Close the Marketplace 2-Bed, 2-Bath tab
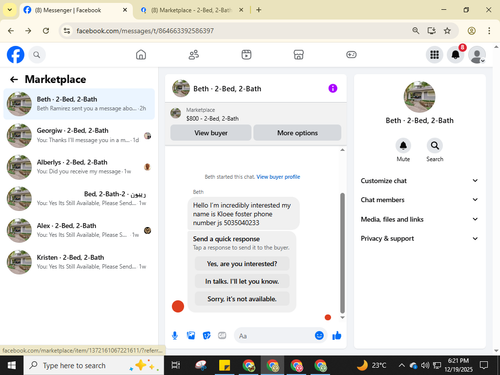The width and height of the screenshot is (500, 375). click(x=241, y=10)
